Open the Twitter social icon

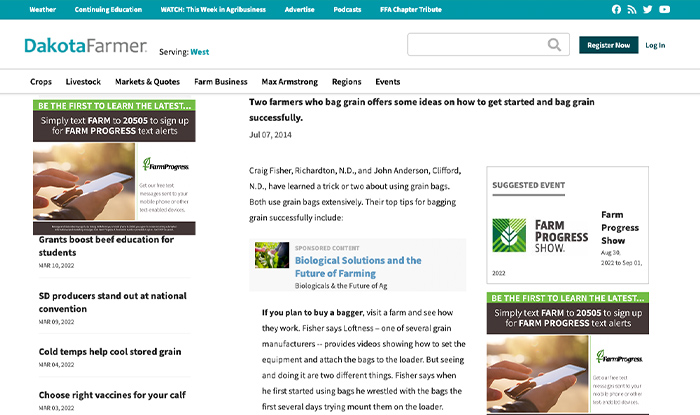[x=647, y=9]
